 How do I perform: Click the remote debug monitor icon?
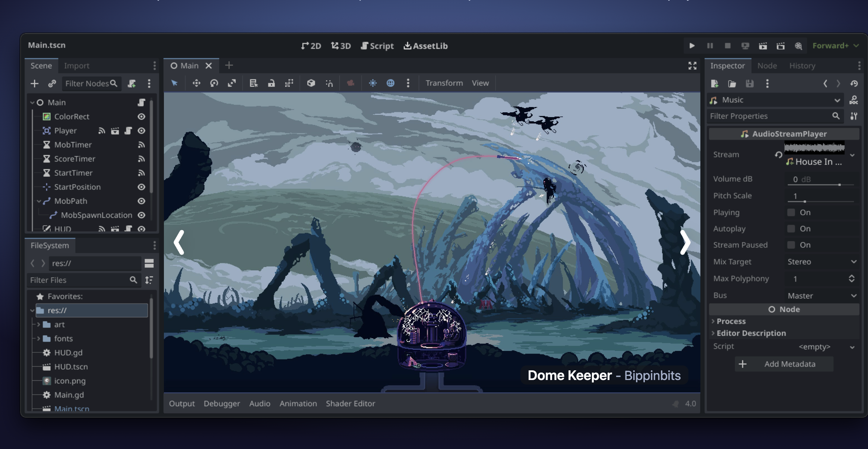coord(745,45)
